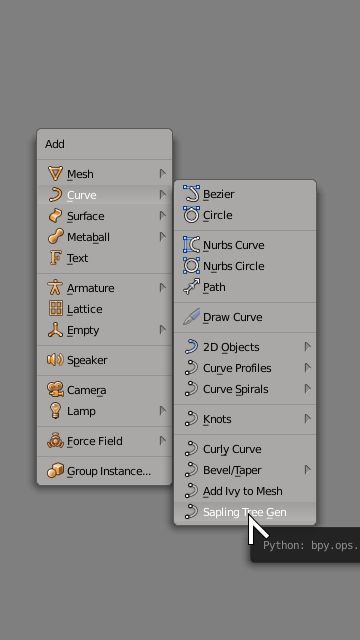Select Armature menu entry
The width and height of the screenshot is (360, 640).
(x=104, y=288)
